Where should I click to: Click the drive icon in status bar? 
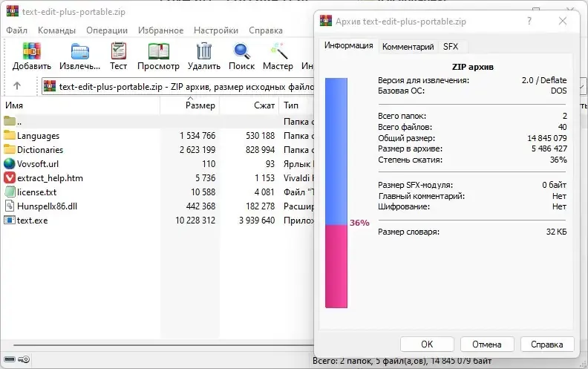click(x=10, y=359)
